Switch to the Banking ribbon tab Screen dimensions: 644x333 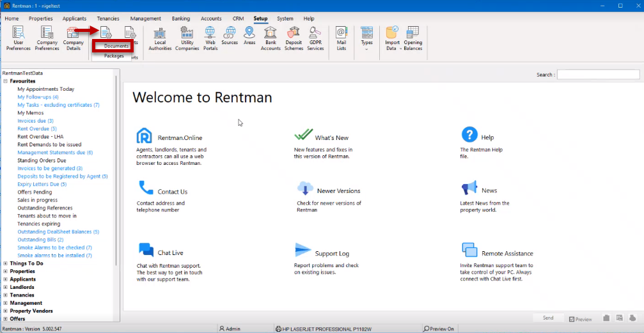[181, 19]
